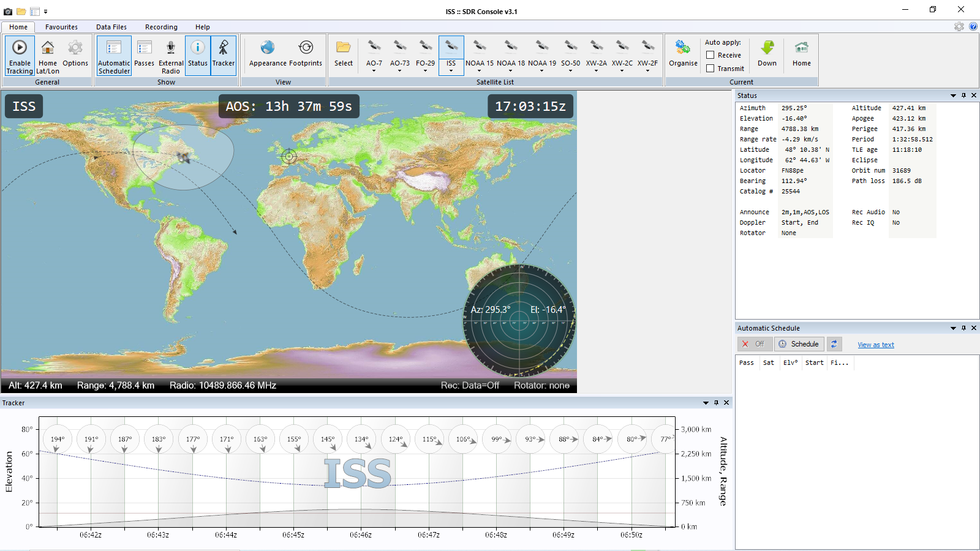The height and width of the screenshot is (551, 980).
Task: Expand the AO-7 dropdown arrow
Action: [x=374, y=71]
